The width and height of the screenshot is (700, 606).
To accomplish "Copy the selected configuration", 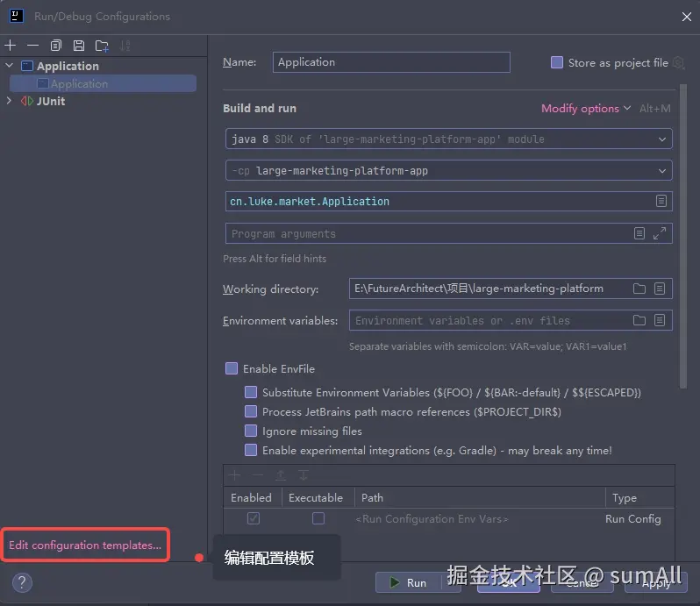I will tap(56, 46).
